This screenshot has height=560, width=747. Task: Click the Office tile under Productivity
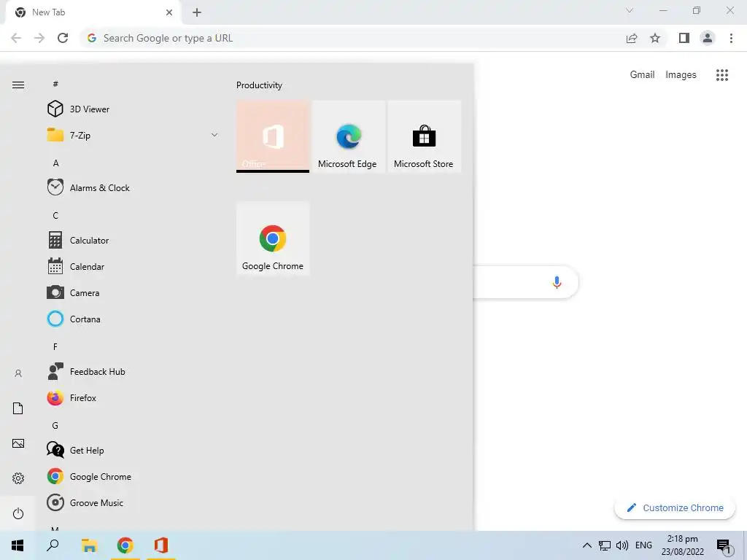(273, 136)
